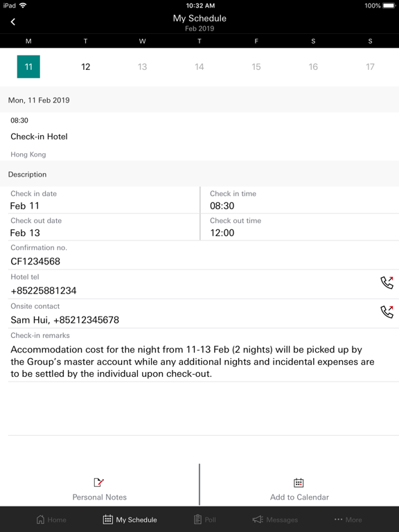This screenshot has height=532, width=399.
Task: Tap the check out time 12:00
Action: [222, 233]
